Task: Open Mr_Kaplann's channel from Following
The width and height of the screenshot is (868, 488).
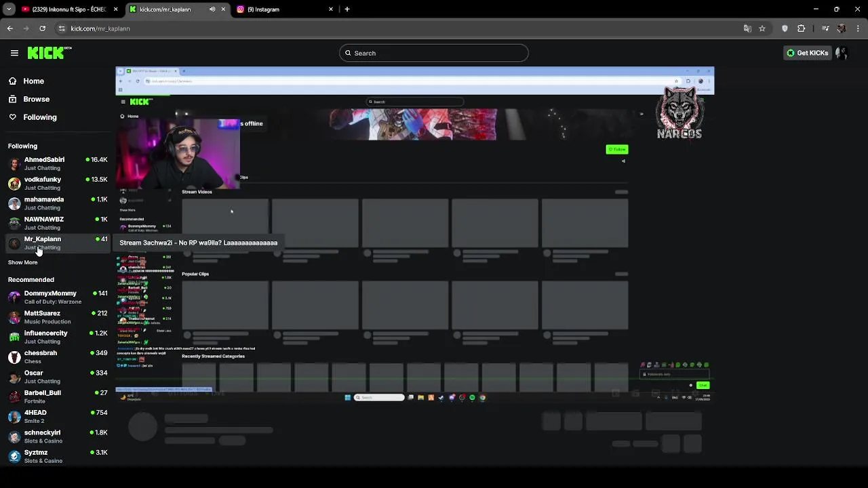Action: 58,243
